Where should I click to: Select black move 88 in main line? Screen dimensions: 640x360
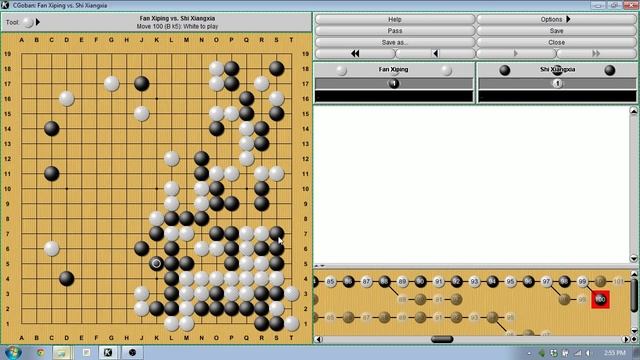click(x=384, y=282)
